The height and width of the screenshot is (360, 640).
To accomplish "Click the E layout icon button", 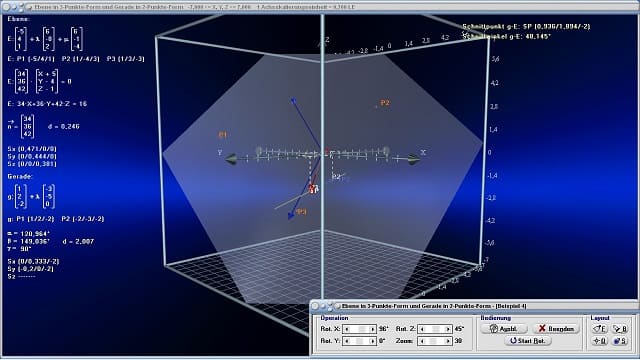I will [600, 329].
